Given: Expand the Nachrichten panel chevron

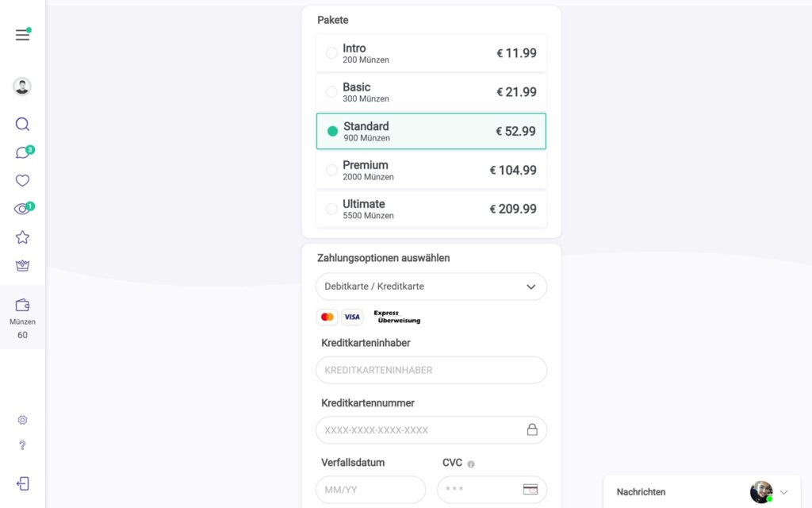Looking at the screenshot, I should point(784,492).
